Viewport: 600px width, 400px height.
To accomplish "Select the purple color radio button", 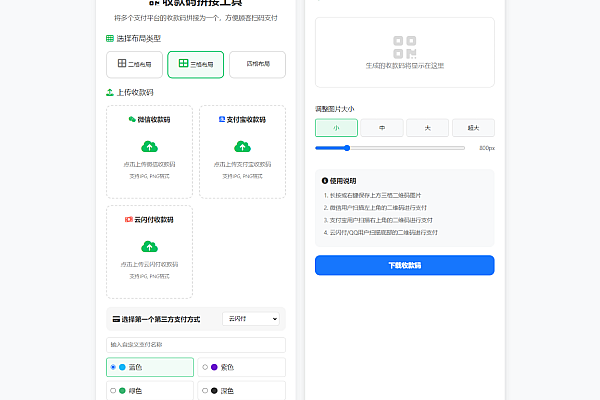I will 205,367.
